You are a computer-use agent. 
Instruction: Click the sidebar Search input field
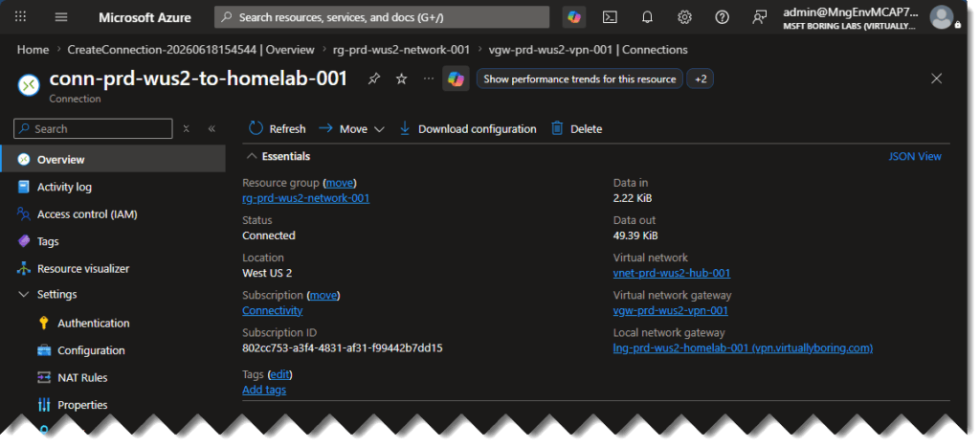click(93, 128)
